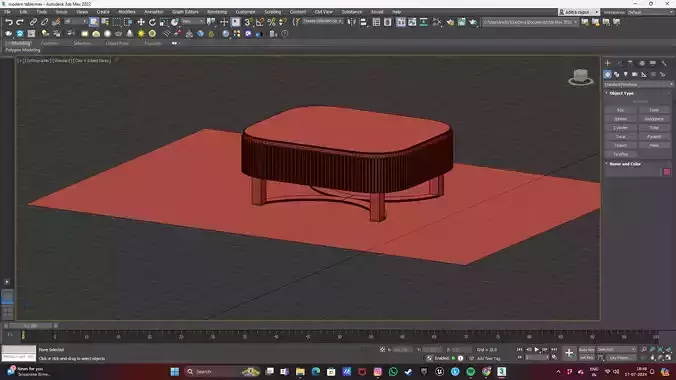Click the Render teapot icon
The width and height of the screenshot is (676, 380).
pos(473,22)
